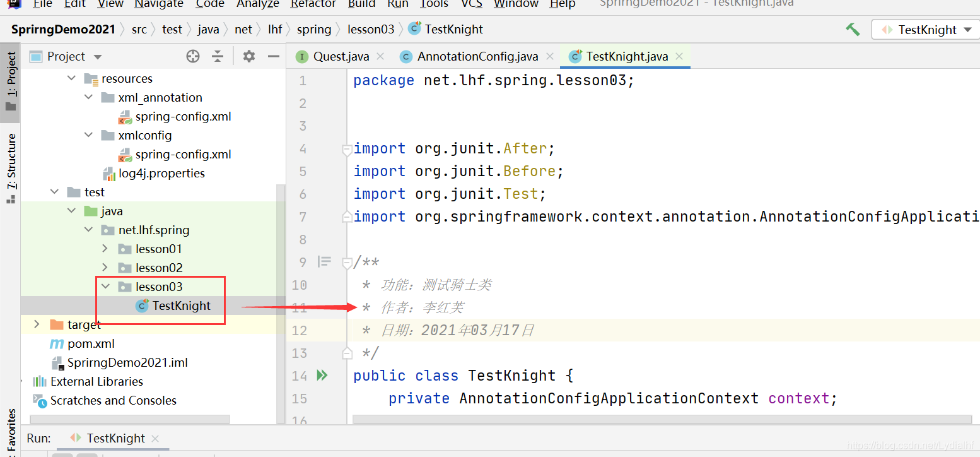Open the TestKnight run configuration dropdown

(x=926, y=30)
